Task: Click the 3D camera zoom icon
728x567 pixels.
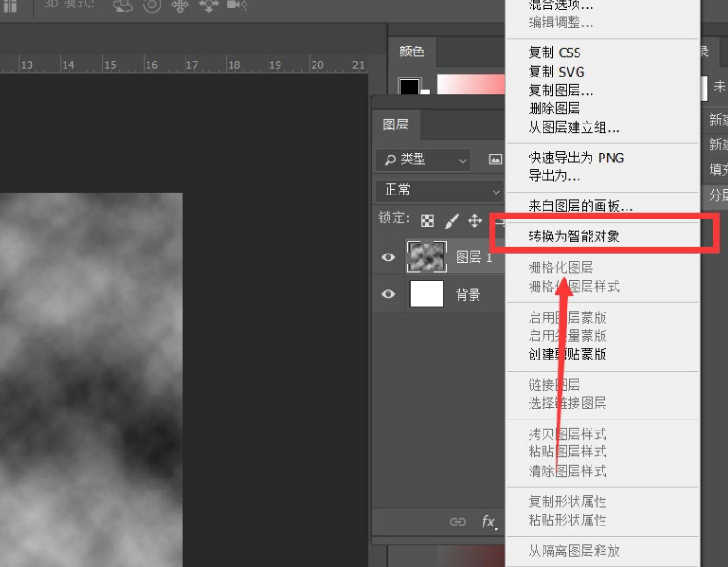Action: [237, 6]
